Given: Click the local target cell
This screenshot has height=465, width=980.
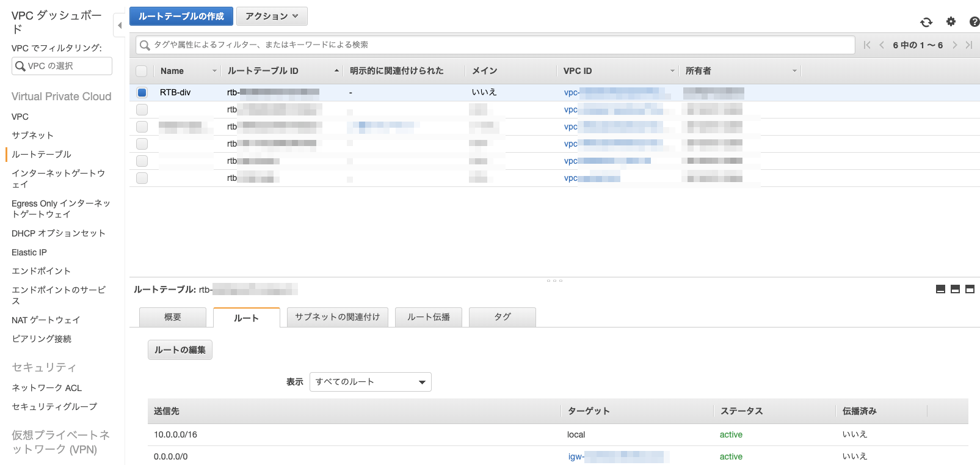Looking at the screenshot, I should 576,434.
